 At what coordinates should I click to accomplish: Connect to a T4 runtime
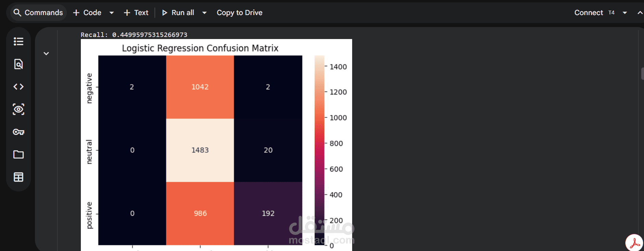point(594,13)
